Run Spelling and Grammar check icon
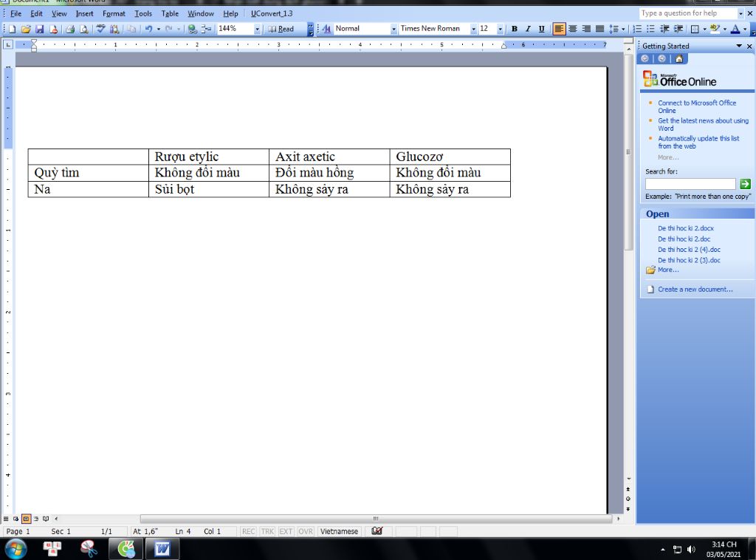This screenshot has width=756, height=560. point(100,29)
